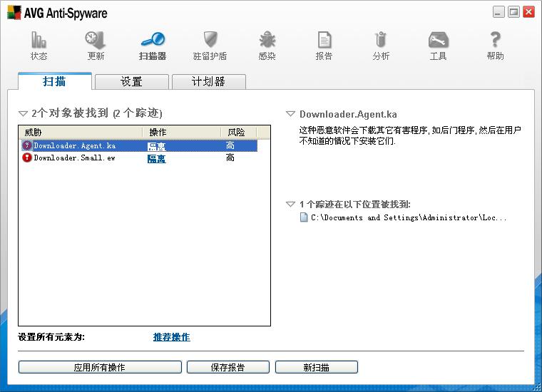Collapse the 2个对象被找到 section triangle

click(x=23, y=113)
